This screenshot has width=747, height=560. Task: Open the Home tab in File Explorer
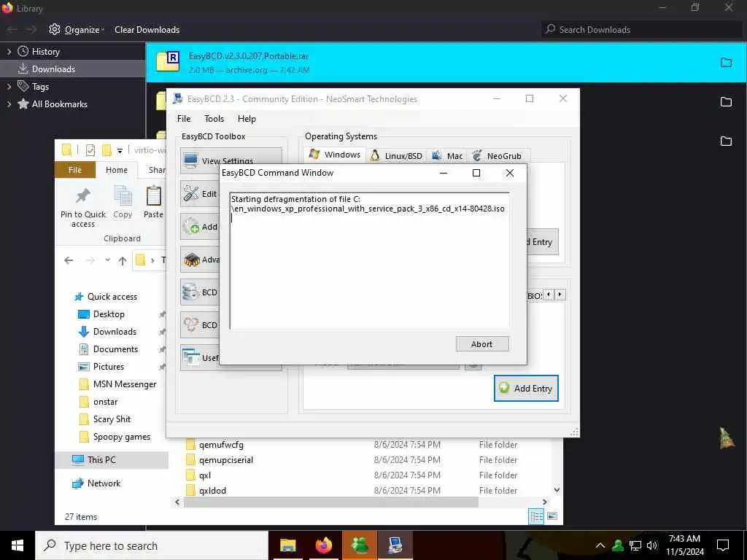coord(117,169)
